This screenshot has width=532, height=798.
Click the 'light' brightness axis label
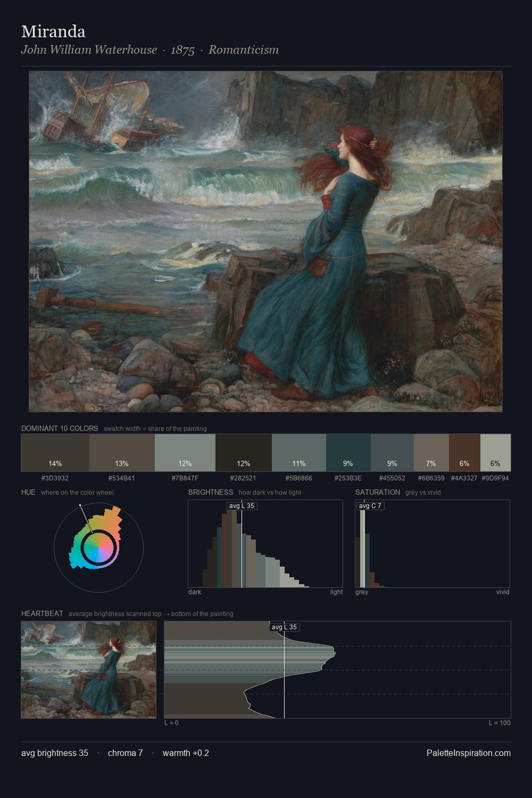pos(337,592)
